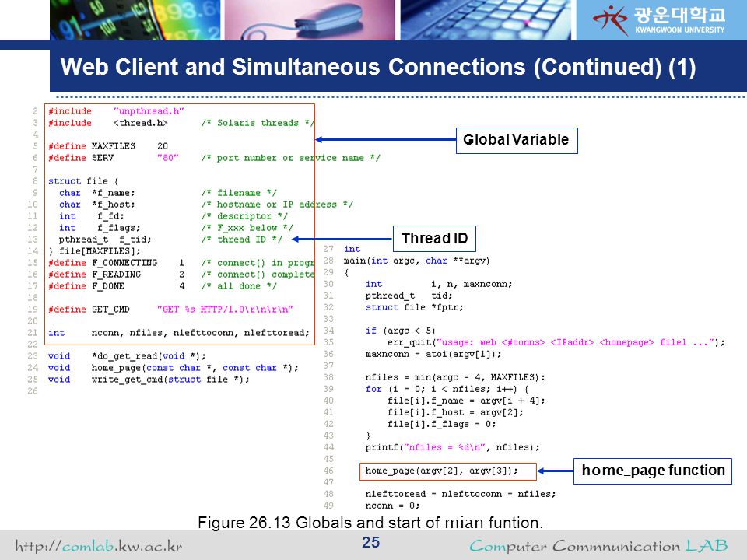Click the 'Computer Communication LAB' footer text
747x560 pixels.
(598, 545)
